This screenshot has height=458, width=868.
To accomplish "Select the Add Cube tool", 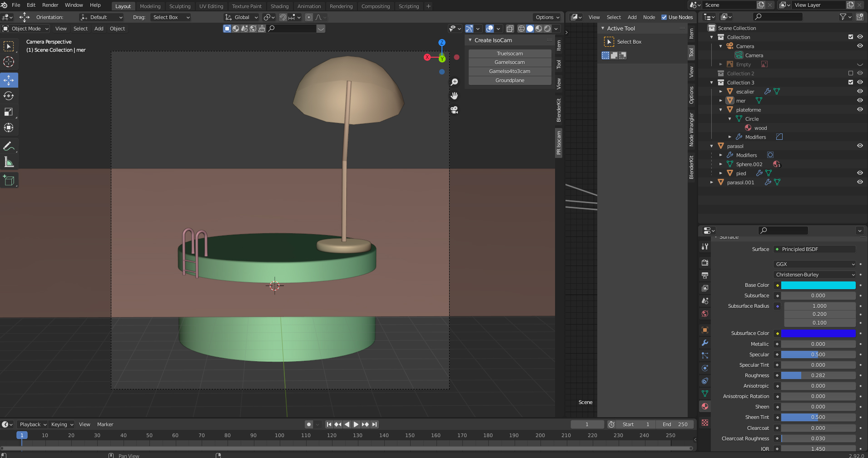I will point(9,180).
